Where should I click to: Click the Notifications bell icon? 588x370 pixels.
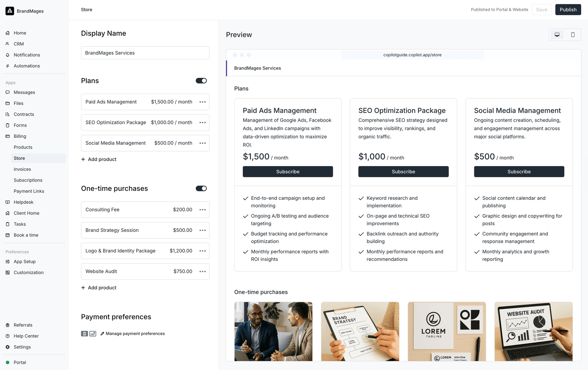[8, 55]
